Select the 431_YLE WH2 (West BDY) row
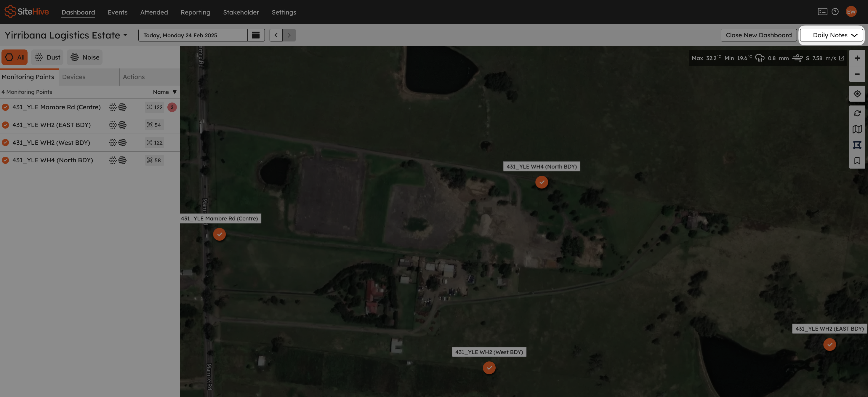The image size is (868, 397). (90, 143)
